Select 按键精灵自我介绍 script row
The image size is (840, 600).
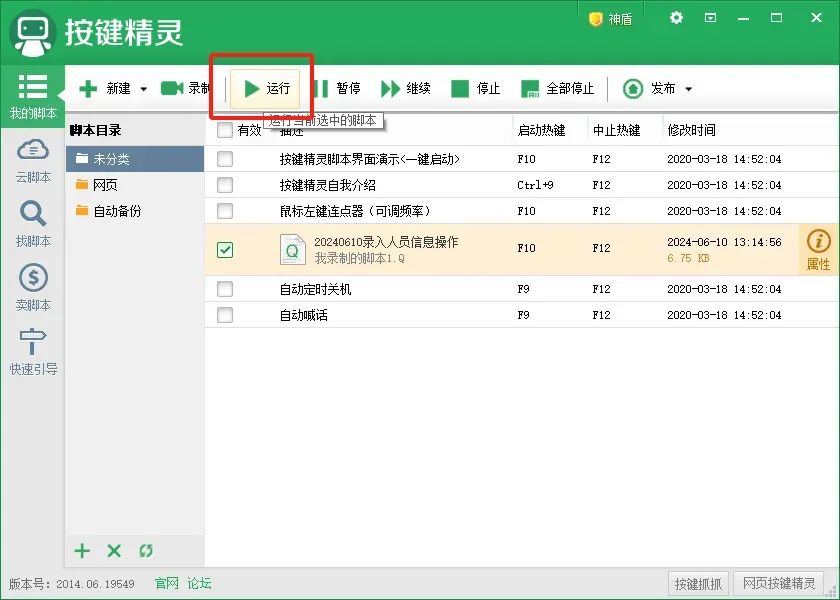[521, 185]
